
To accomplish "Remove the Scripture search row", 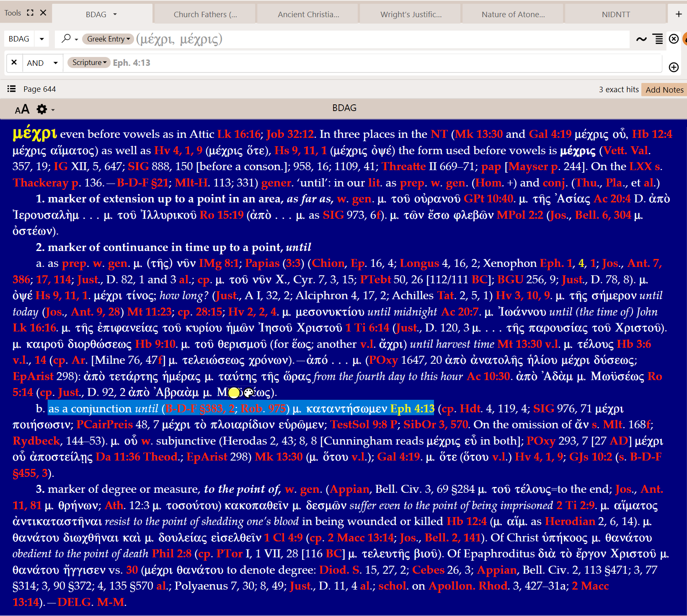I will [x=14, y=62].
